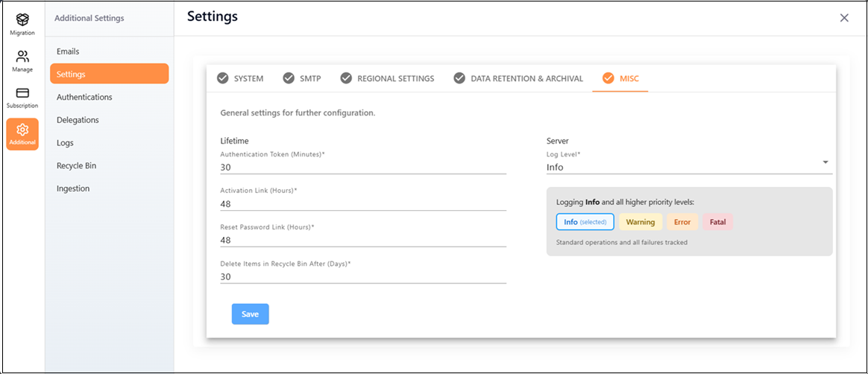Open Recycle Bin in the sidebar
Screen dimensions: 868x374
click(x=76, y=165)
